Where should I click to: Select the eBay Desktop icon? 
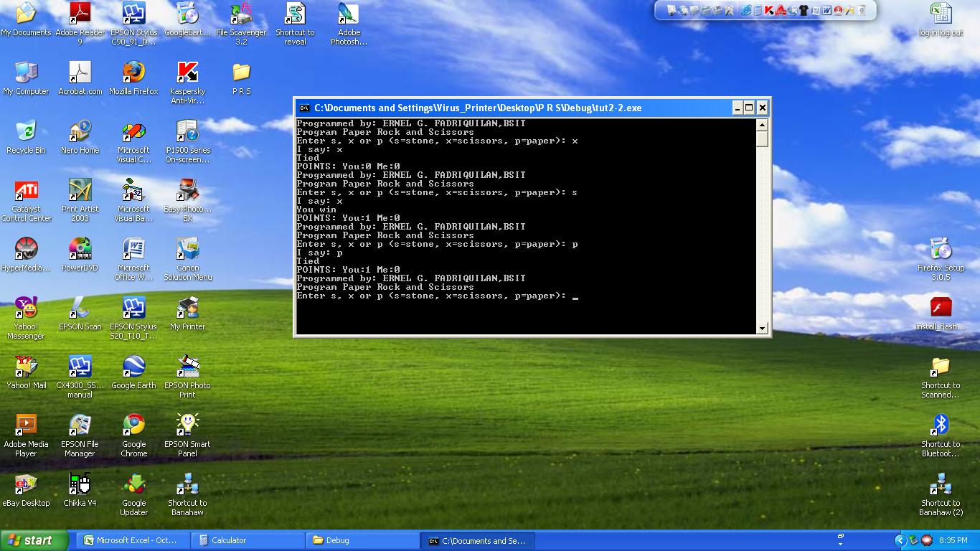click(x=26, y=490)
